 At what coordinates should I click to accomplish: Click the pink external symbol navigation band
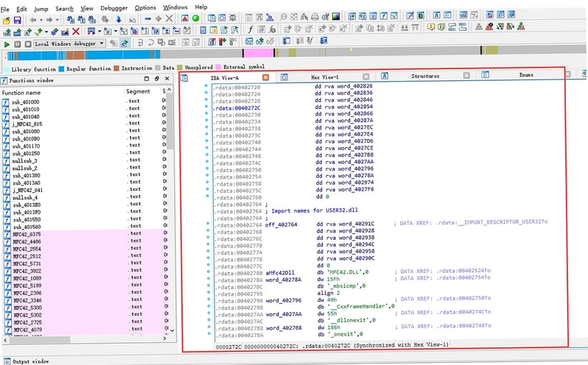259,52
